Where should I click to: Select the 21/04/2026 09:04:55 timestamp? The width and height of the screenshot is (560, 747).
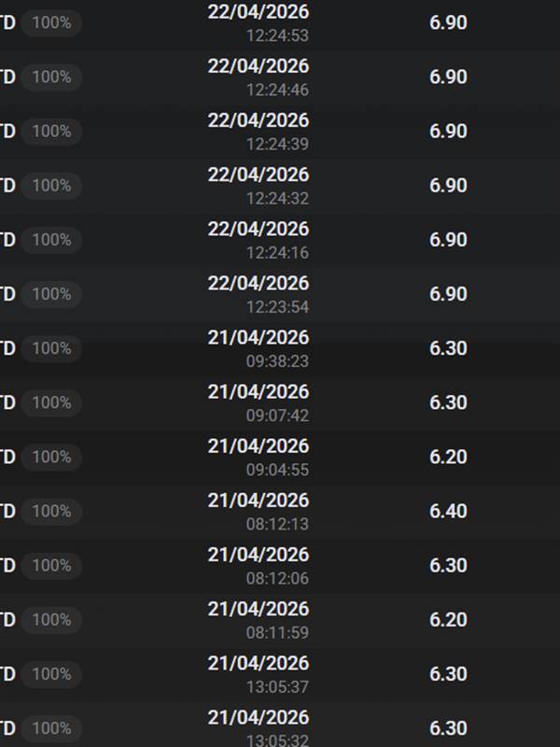(259, 457)
